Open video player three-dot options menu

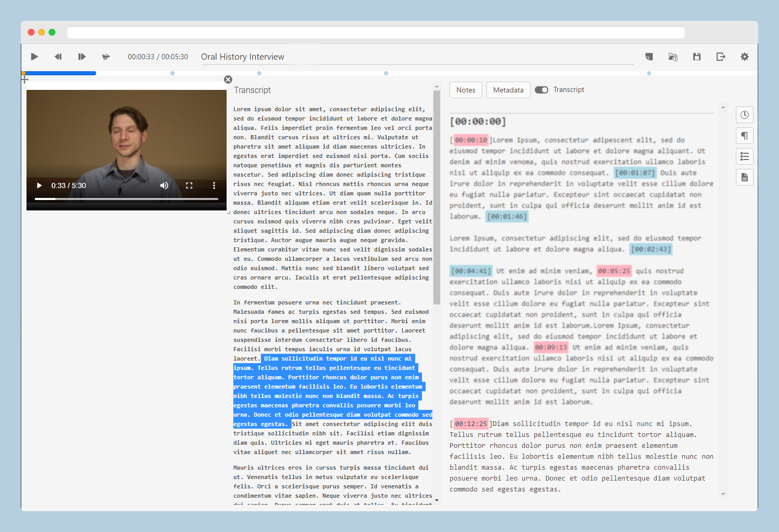click(x=214, y=185)
